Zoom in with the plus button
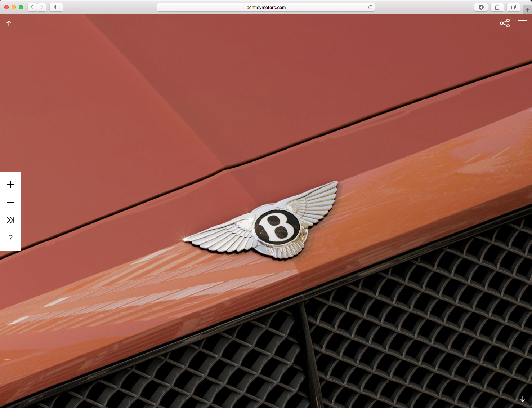This screenshot has height=408, width=532. [10, 184]
